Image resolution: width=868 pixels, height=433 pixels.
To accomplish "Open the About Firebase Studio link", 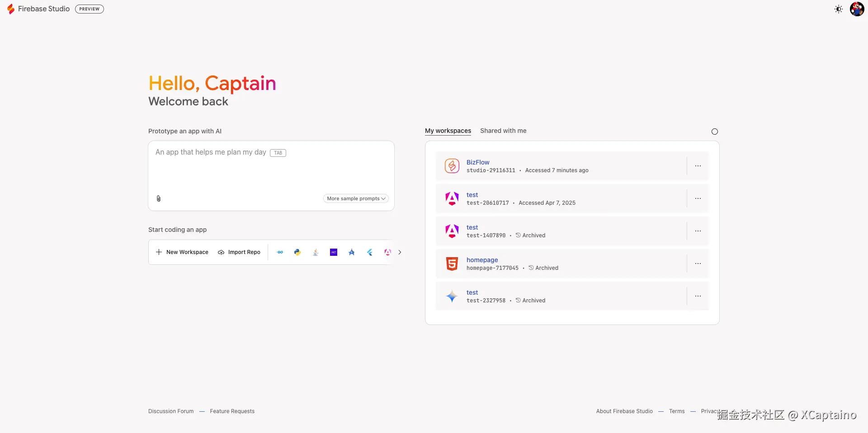I will click(624, 411).
